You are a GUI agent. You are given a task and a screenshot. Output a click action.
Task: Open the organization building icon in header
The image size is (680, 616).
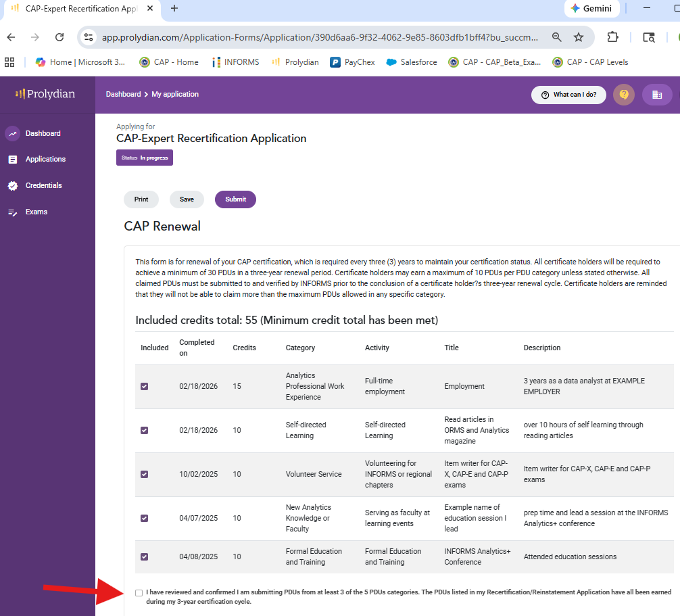click(656, 95)
